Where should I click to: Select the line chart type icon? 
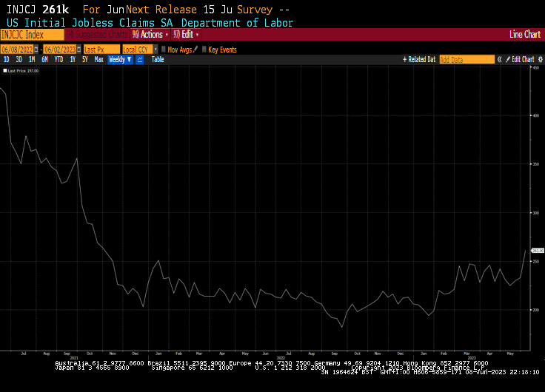140,59
